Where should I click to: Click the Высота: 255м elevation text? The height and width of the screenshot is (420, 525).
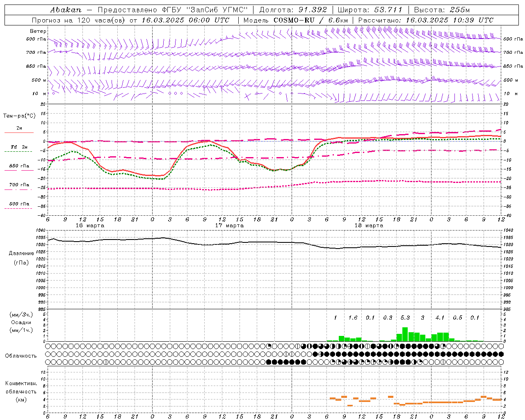442,10
